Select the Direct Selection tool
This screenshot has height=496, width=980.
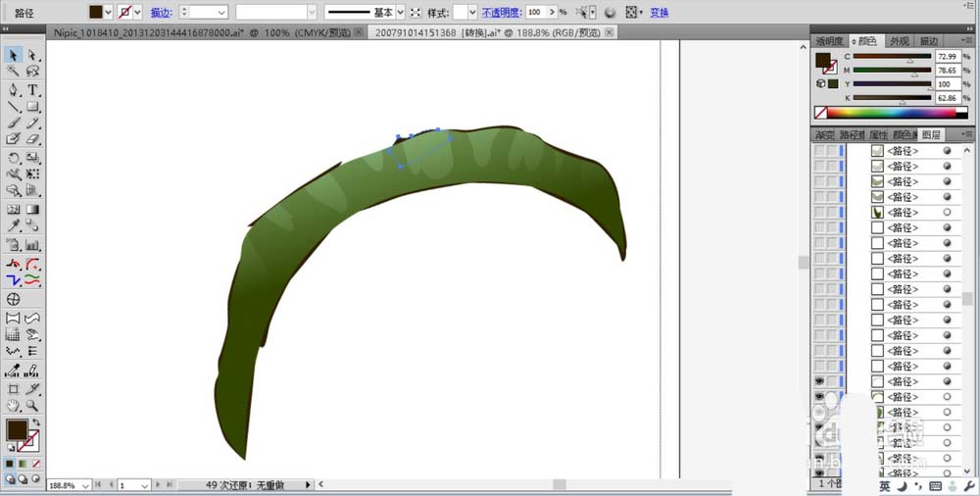(32, 56)
